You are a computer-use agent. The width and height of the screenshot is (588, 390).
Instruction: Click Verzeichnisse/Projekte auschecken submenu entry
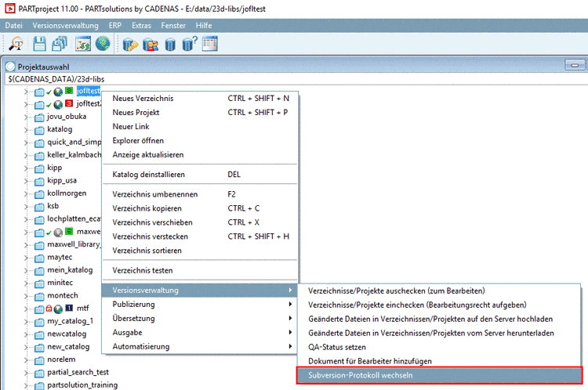[439, 291]
